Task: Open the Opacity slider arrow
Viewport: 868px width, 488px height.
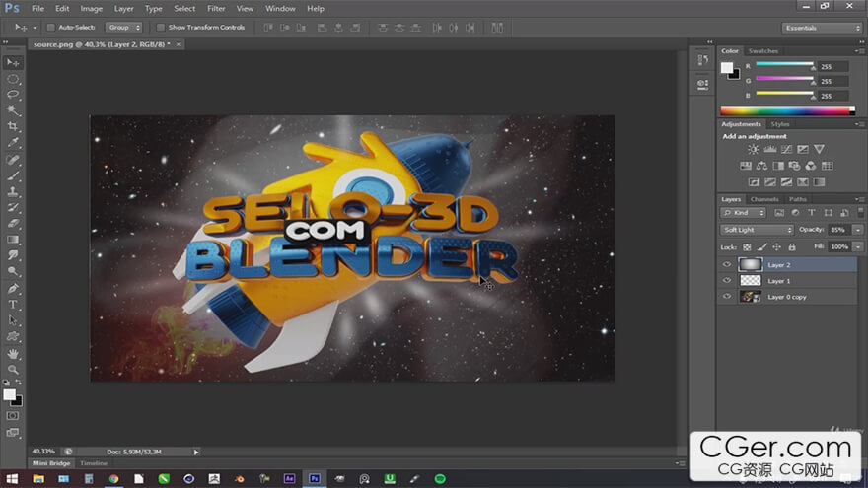Action: point(857,230)
